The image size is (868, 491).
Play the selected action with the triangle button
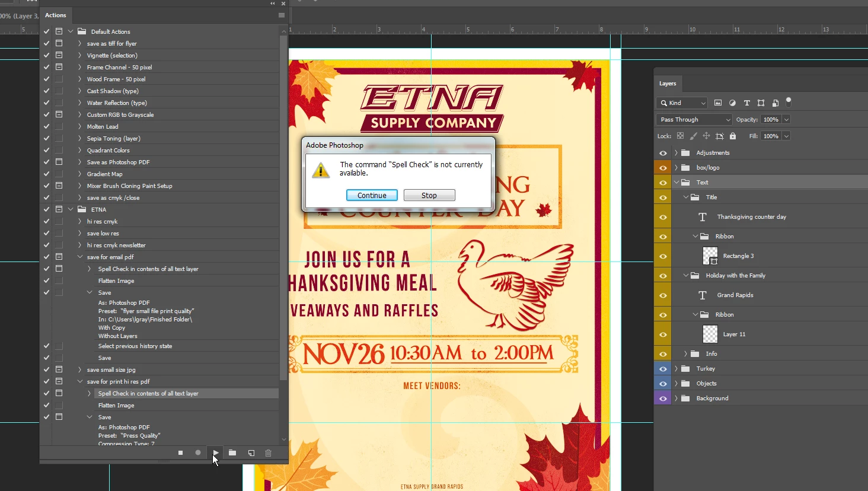point(215,453)
